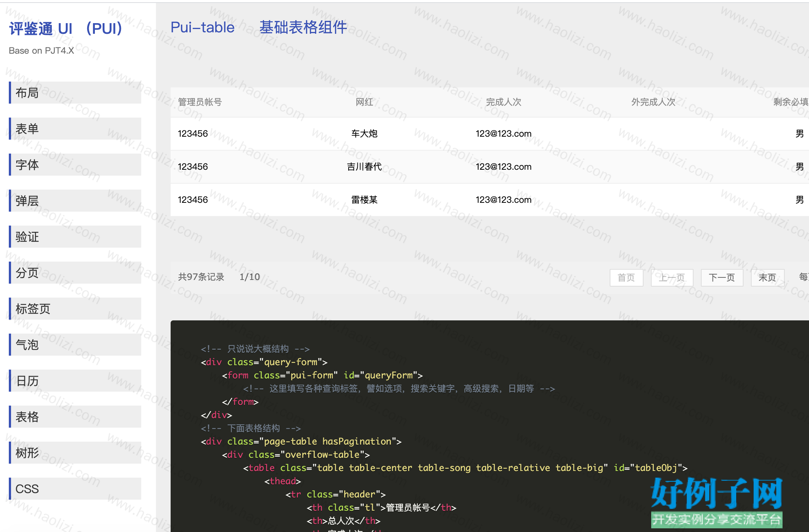Open the 验证 sidebar entry
This screenshot has width=809, height=532.
(75, 237)
